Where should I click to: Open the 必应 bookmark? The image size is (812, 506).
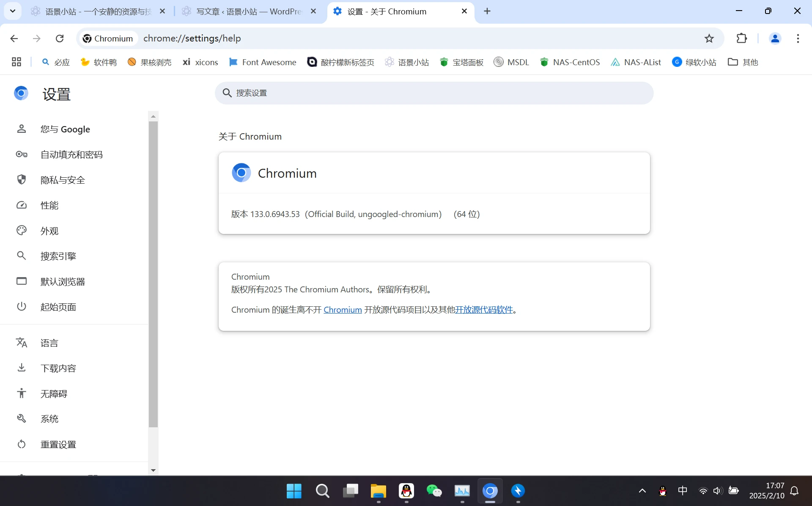(x=55, y=62)
